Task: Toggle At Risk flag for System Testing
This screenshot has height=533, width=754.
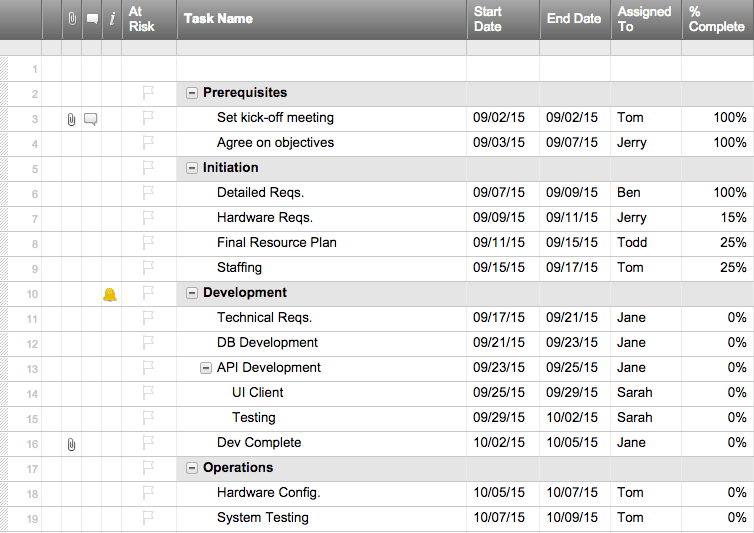Action: pyautogui.click(x=148, y=518)
